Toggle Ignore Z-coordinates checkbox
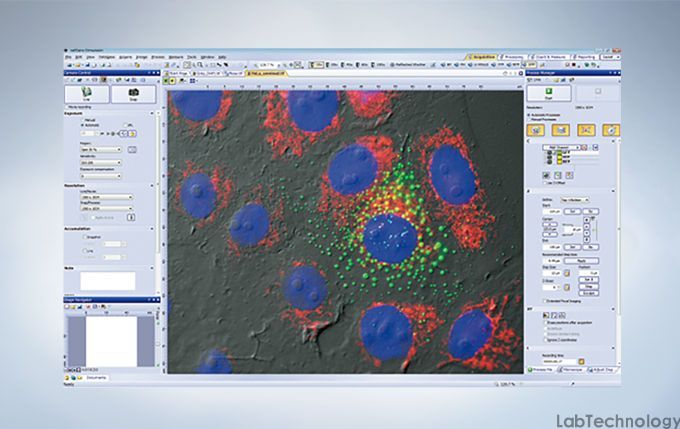The width and height of the screenshot is (680, 429). [x=546, y=340]
